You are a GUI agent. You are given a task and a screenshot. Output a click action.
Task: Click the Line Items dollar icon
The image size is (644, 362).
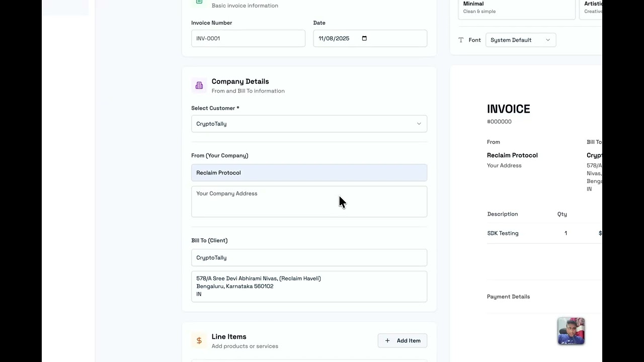pyautogui.click(x=199, y=341)
